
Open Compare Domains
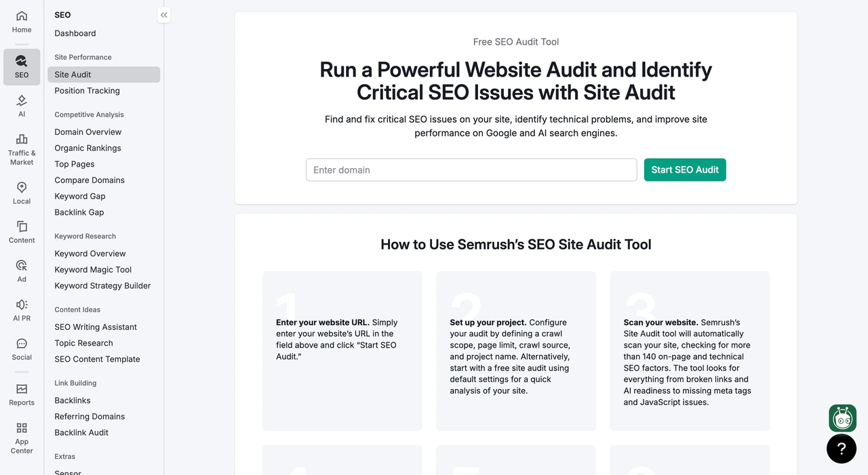[90, 180]
